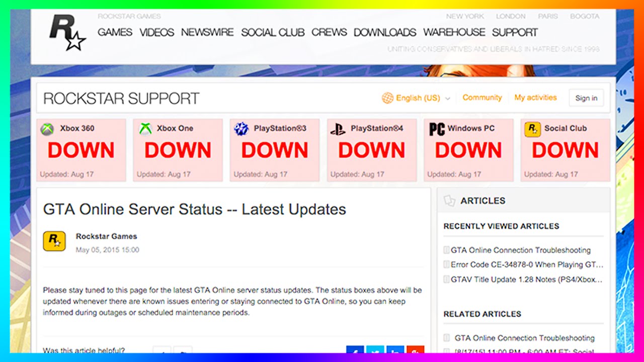This screenshot has width=644, height=362.
Task: Click the ROCKSTAR GAMES text above the menu
Action: [129, 17]
